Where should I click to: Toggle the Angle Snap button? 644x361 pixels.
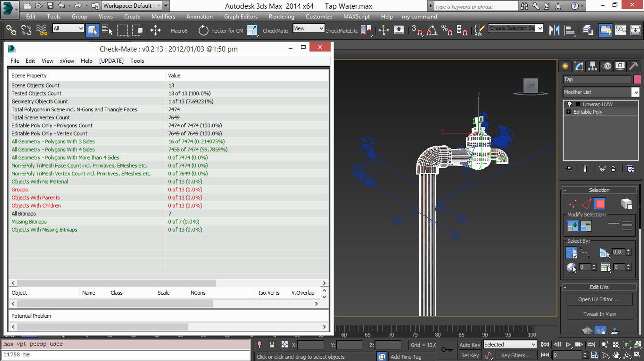click(432, 30)
